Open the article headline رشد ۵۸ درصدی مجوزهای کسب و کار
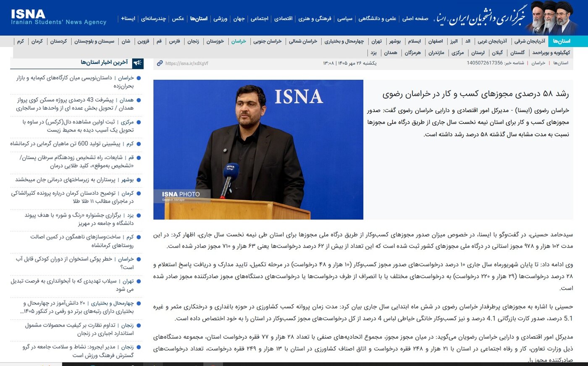 pos(475,94)
